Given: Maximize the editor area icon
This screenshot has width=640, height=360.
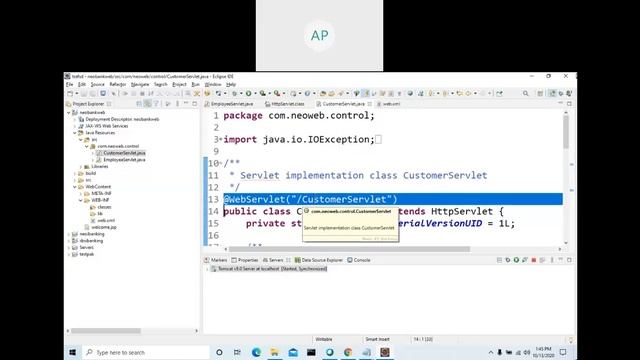Looking at the screenshot, I should (569, 104).
